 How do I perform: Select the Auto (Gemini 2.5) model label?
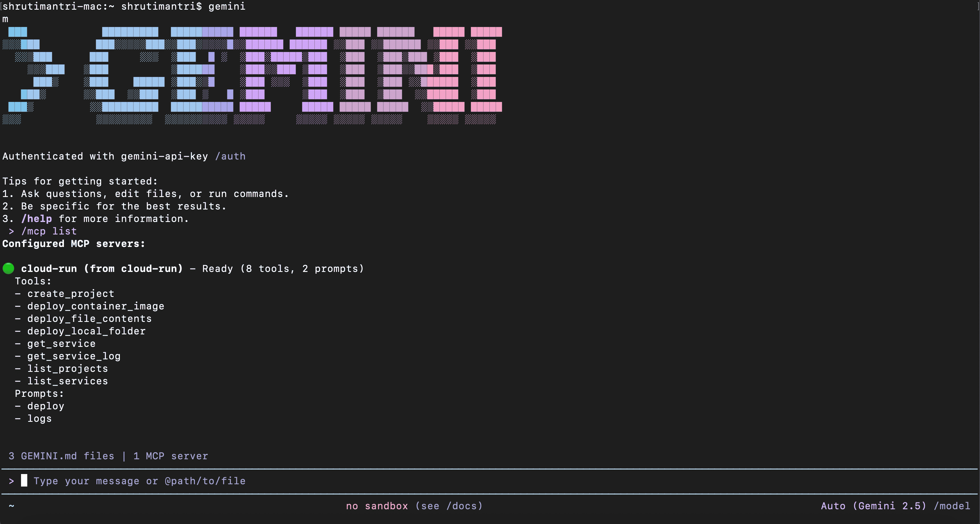click(x=874, y=506)
